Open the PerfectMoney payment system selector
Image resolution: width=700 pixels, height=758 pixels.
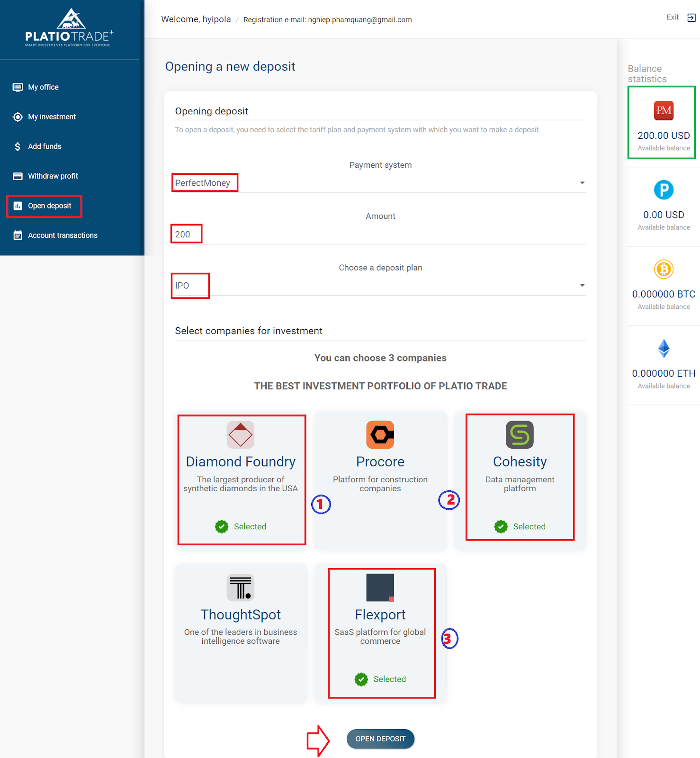[x=380, y=183]
